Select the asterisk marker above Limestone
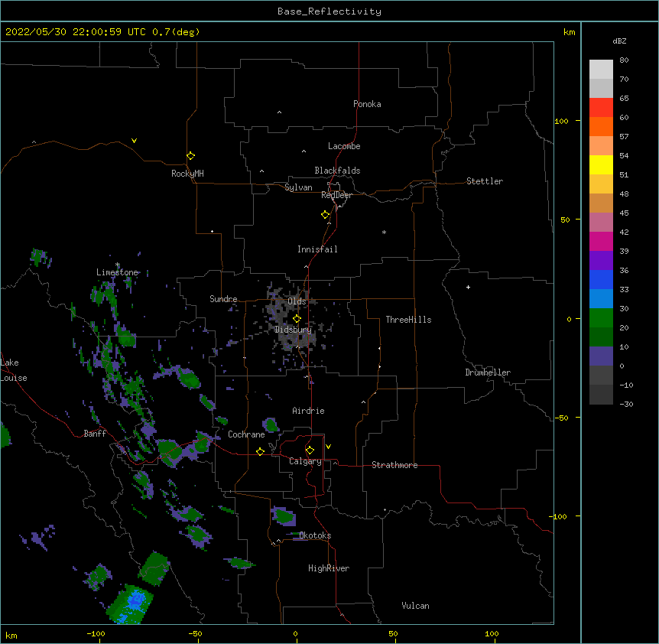The image size is (659, 644). (x=118, y=265)
